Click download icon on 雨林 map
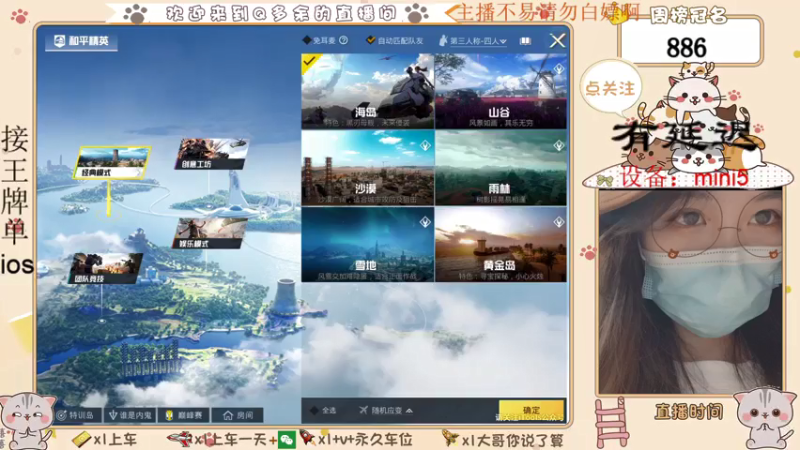The image size is (800, 450). [559, 146]
